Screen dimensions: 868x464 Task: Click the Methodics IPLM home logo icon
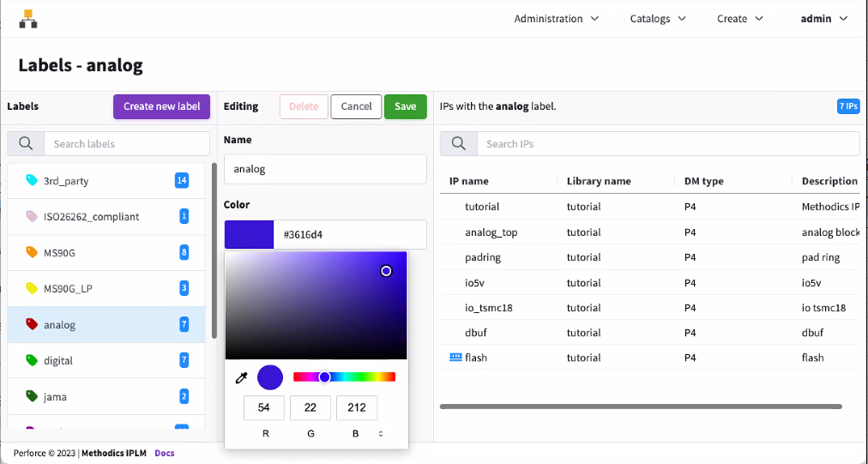click(28, 19)
